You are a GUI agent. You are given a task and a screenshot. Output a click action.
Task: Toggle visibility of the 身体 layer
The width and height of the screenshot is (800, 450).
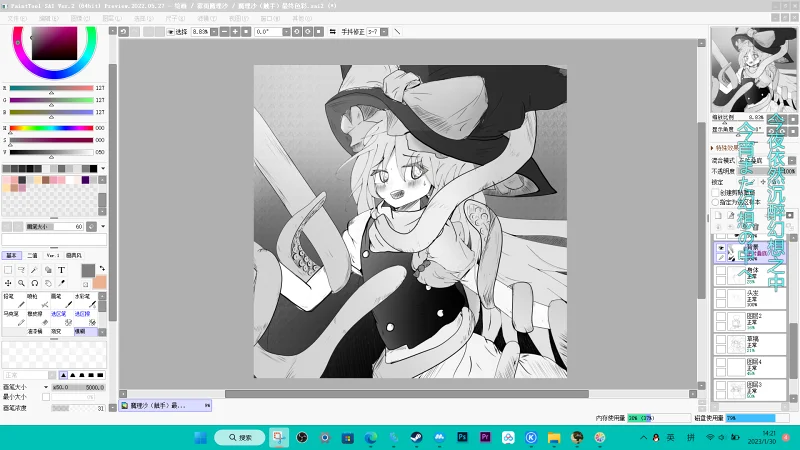pyautogui.click(x=721, y=271)
